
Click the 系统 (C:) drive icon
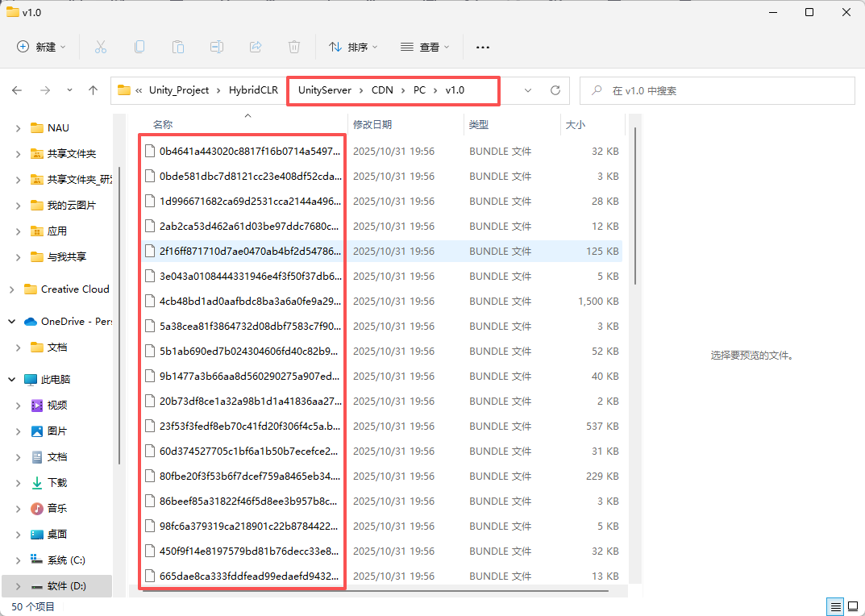click(x=37, y=560)
